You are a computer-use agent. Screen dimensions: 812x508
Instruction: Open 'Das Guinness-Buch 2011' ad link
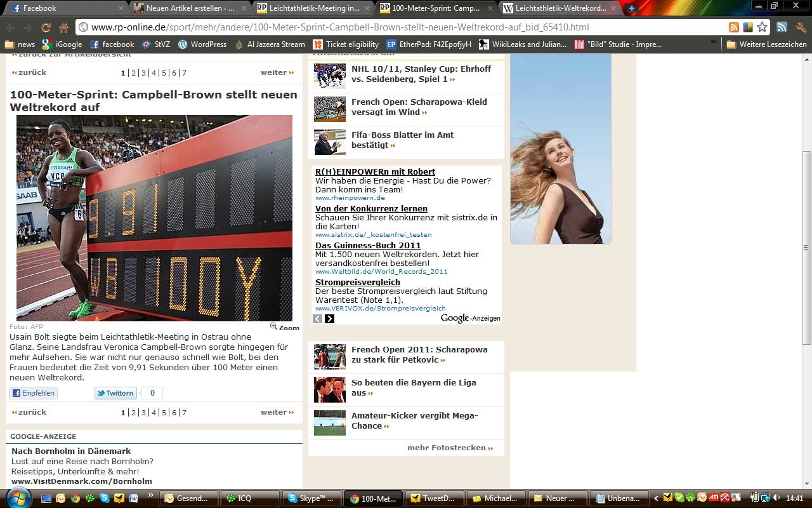click(x=368, y=245)
